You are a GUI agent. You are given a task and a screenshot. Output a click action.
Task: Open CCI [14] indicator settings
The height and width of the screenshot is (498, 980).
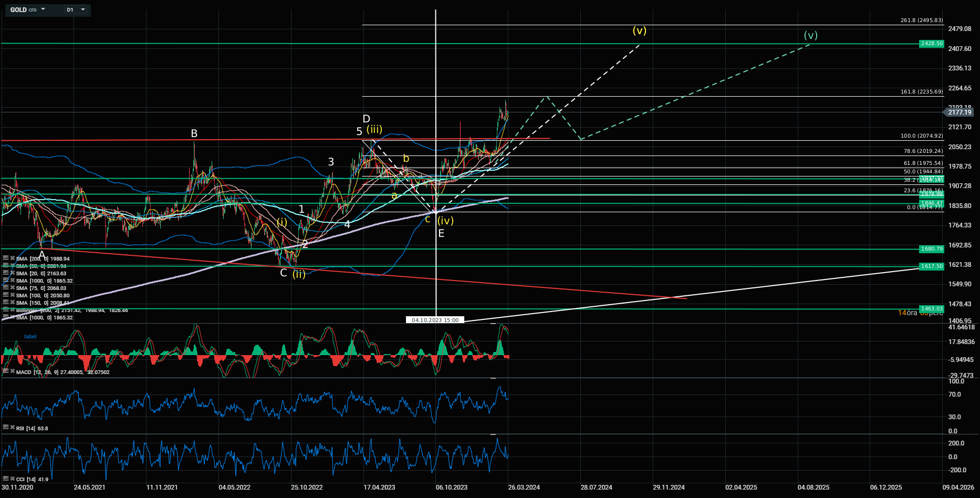coord(5,479)
